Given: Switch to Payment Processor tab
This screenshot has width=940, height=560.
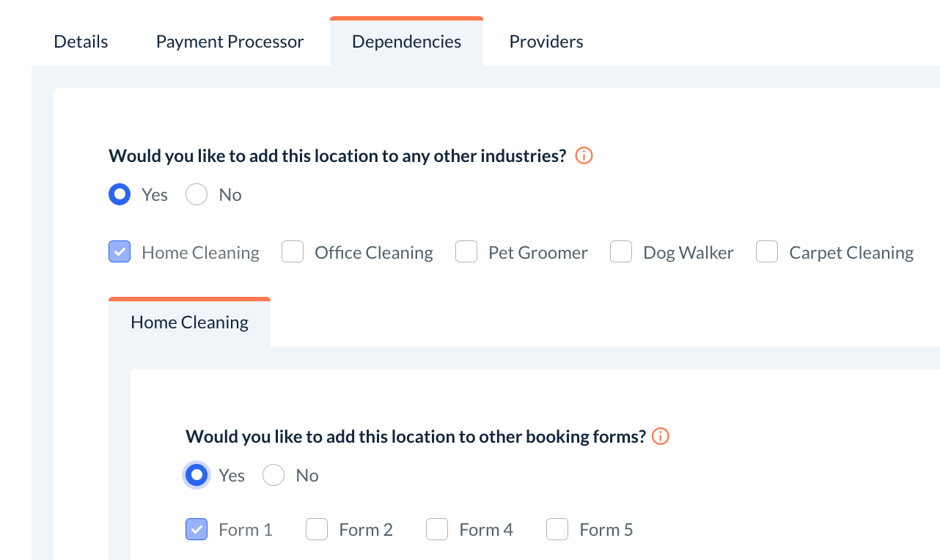Looking at the screenshot, I should pyautogui.click(x=230, y=42).
